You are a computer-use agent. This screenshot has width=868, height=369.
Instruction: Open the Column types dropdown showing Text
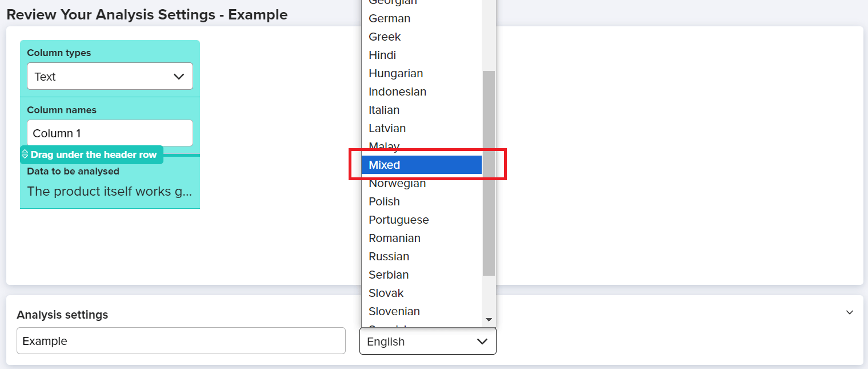[x=110, y=76]
